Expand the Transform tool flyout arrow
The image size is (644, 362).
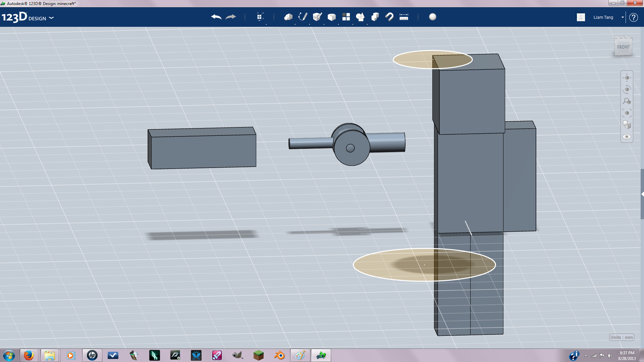(266, 24)
